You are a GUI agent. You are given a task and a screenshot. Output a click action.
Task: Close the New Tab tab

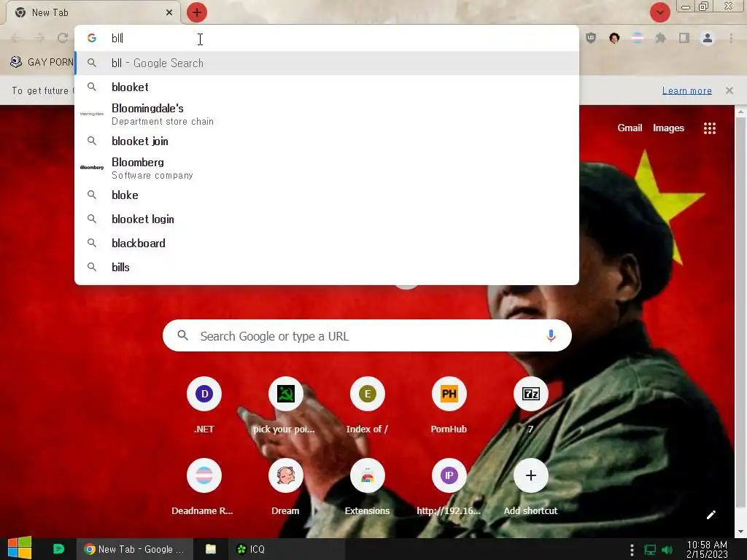tap(169, 12)
